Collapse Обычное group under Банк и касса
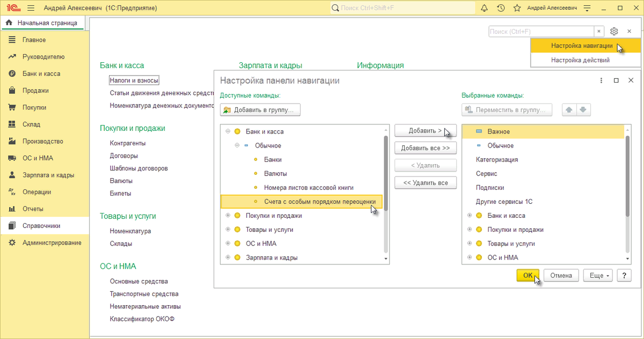The width and height of the screenshot is (644, 339). click(237, 145)
